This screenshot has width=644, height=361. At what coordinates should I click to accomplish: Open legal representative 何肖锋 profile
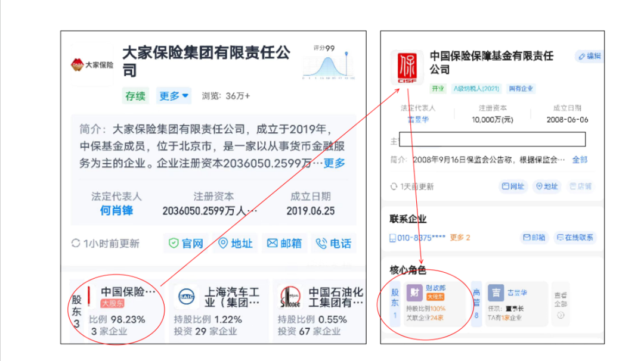pos(117,211)
